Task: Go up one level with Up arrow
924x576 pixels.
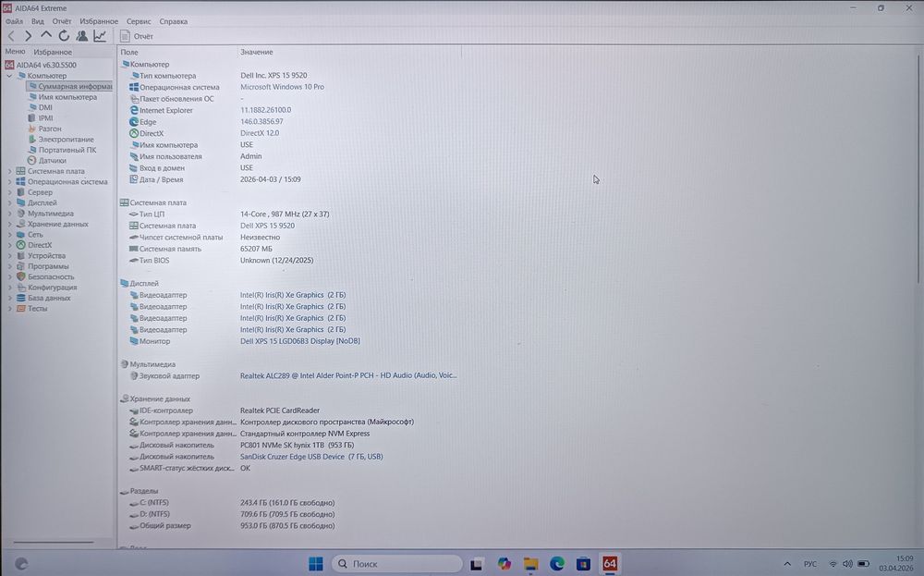Action: point(45,36)
